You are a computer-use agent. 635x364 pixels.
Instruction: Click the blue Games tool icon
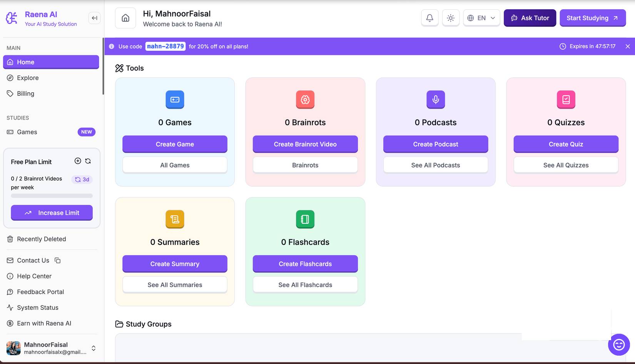pyautogui.click(x=175, y=100)
